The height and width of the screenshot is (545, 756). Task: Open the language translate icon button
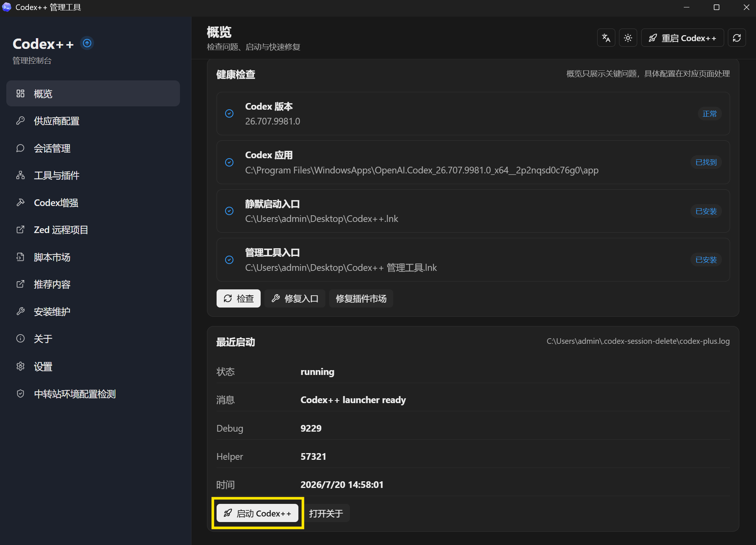coord(606,38)
